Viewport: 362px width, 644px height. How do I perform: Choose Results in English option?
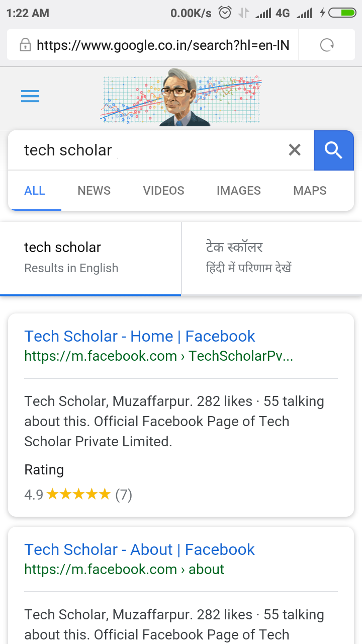pos(90,259)
